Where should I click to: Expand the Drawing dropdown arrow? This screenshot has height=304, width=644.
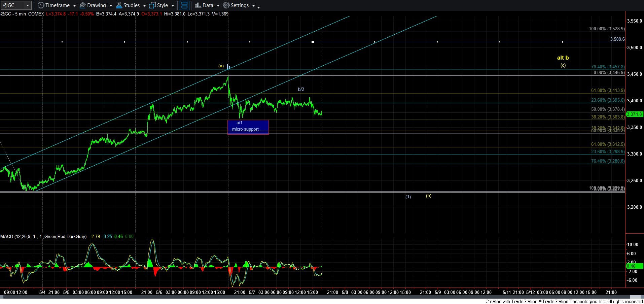(111, 6)
